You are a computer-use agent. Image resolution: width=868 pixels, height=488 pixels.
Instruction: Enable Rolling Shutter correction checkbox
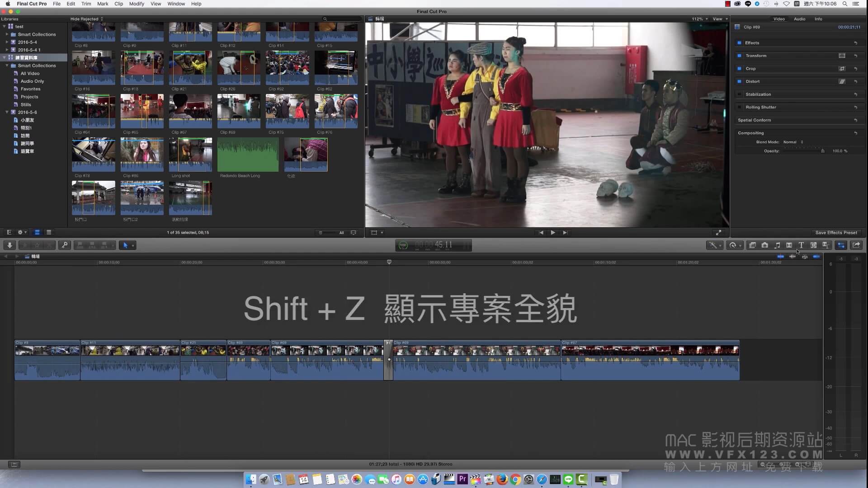739,108
